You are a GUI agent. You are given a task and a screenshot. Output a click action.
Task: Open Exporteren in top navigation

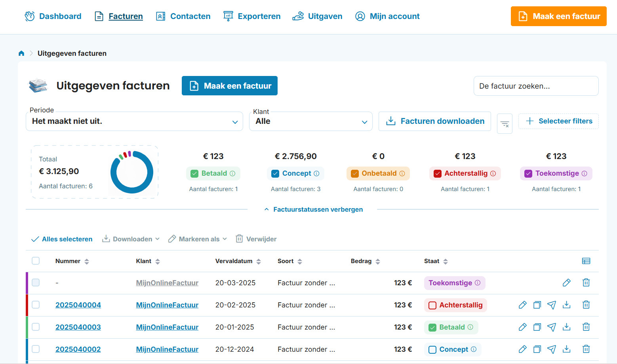click(252, 16)
